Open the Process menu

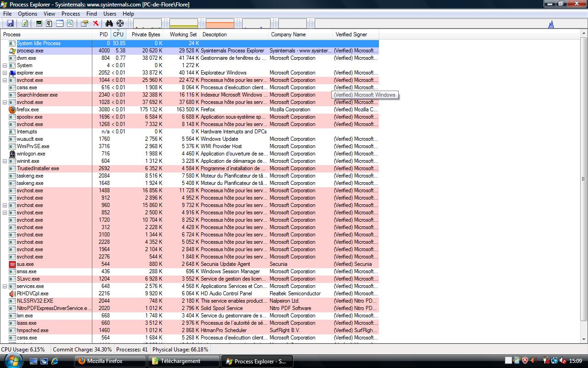point(71,14)
